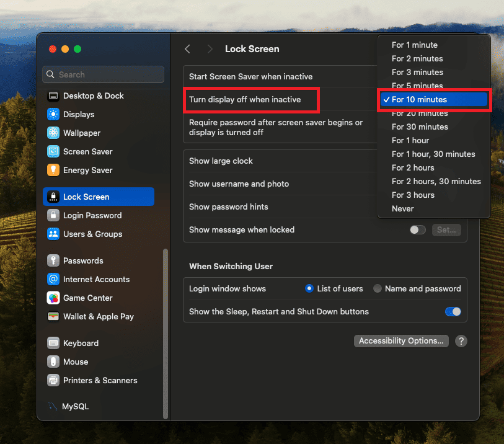Click Start Screen Saver when inactive label
This screenshot has height=444, width=504.
coord(250,76)
